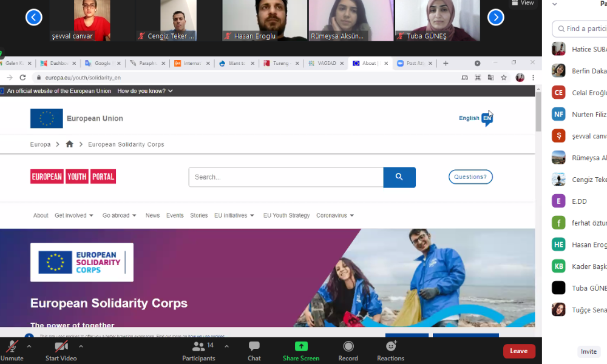Viewport: 607px width, 364px height.
Task: Open the News menu item
Action: (152, 215)
